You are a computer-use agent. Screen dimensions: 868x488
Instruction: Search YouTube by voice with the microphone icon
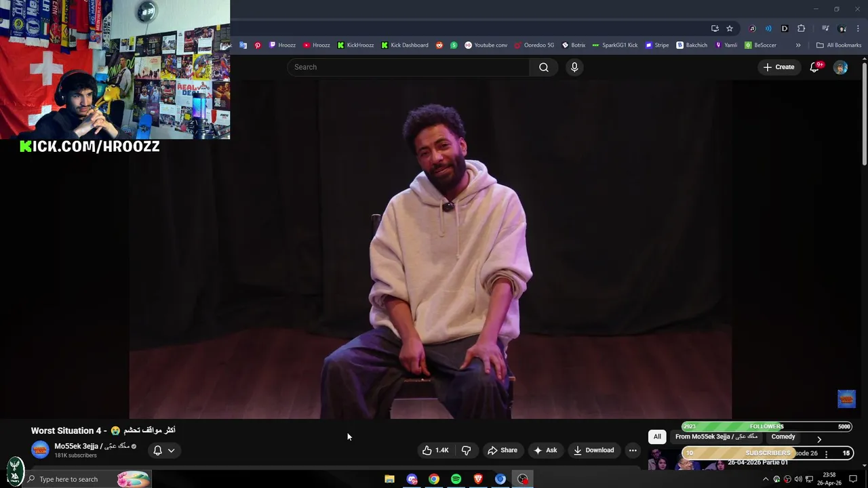[574, 67]
